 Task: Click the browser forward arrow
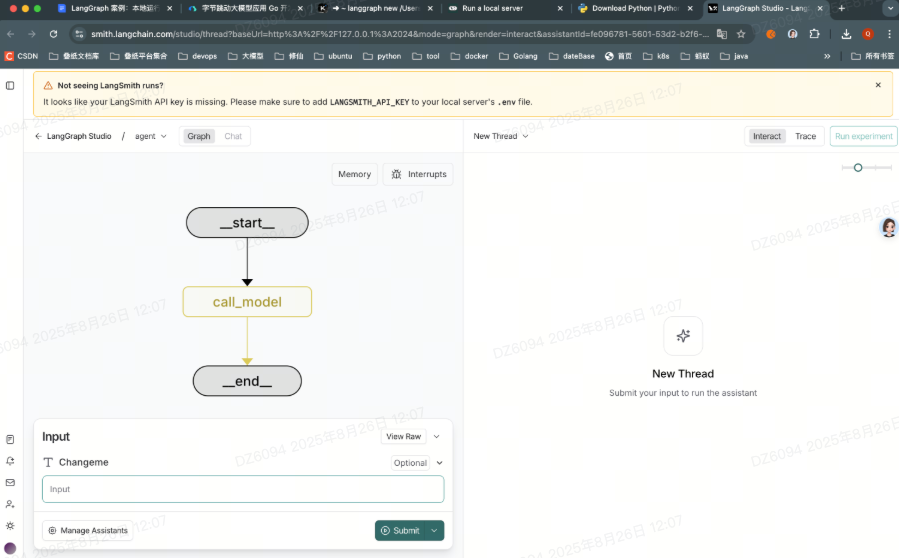(x=32, y=34)
